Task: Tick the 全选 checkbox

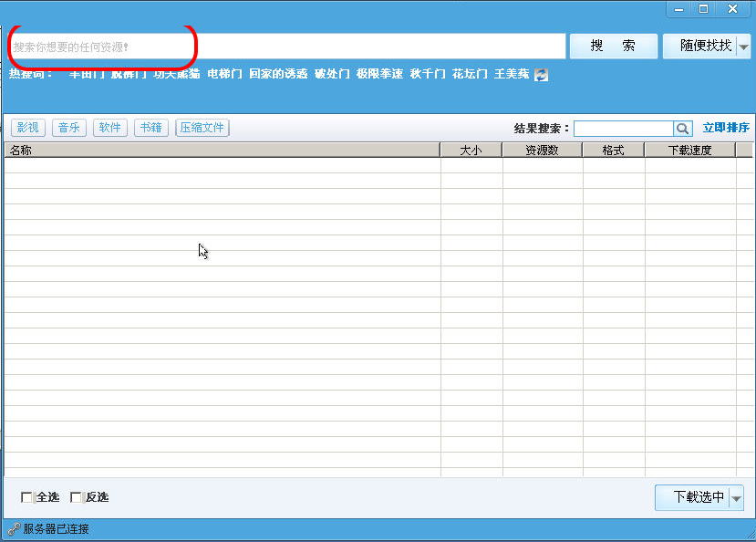Action: click(26, 497)
